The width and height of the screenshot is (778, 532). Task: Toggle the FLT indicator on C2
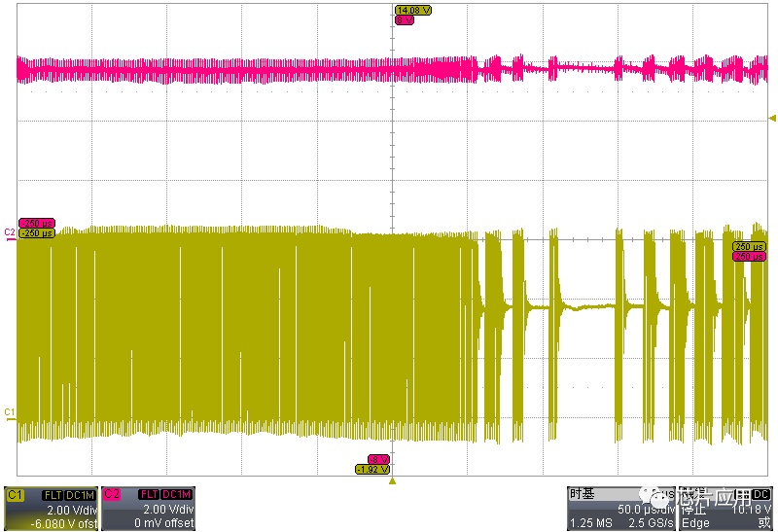[149, 495]
